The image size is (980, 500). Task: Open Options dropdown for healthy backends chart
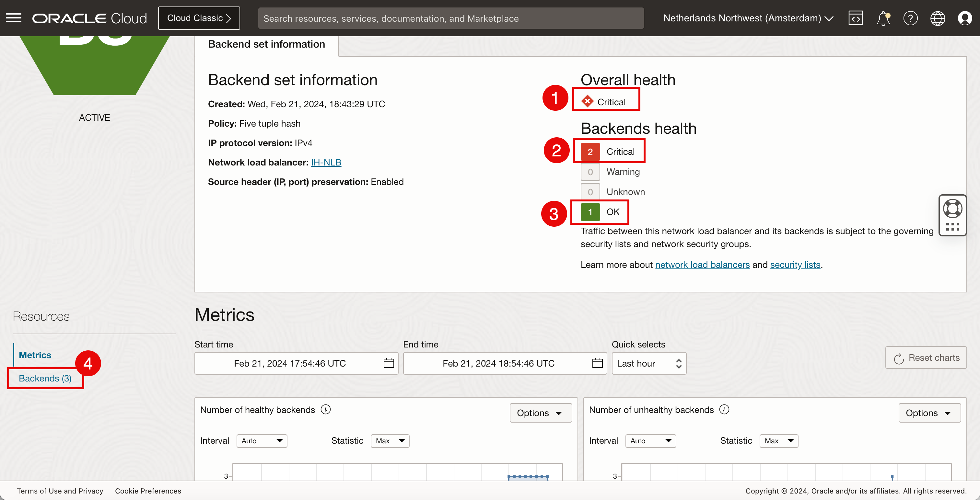click(540, 413)
